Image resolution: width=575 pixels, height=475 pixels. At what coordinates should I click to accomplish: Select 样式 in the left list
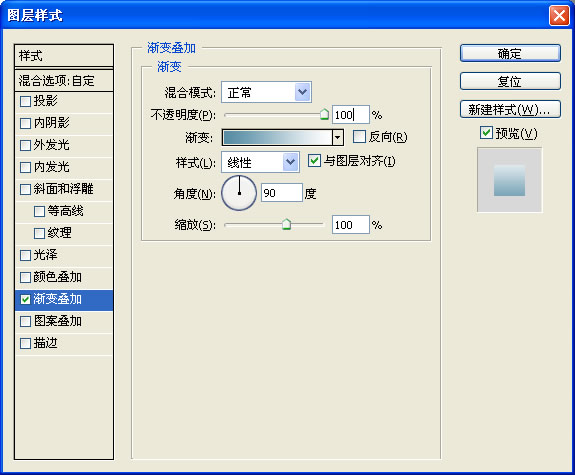(x=64, y=56)
